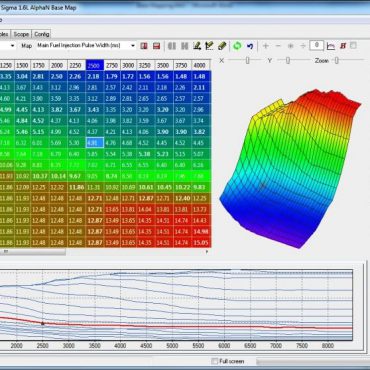Select the pencil edit tool icon
Viewport: 370px width, 370px height.
click(x=197, y=46)
